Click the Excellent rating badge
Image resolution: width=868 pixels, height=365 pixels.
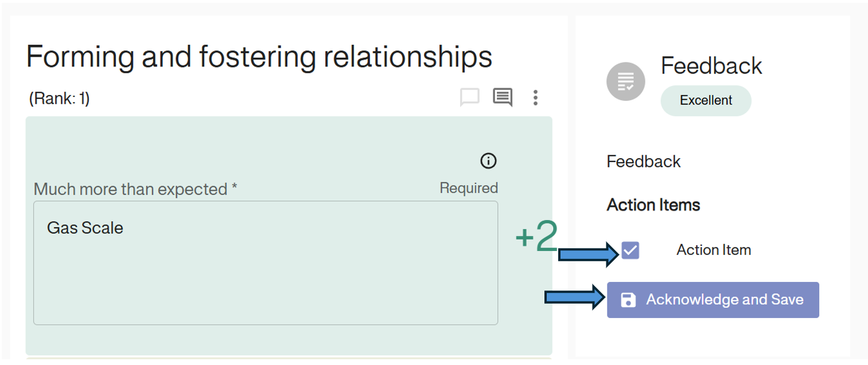pos(706,100)
